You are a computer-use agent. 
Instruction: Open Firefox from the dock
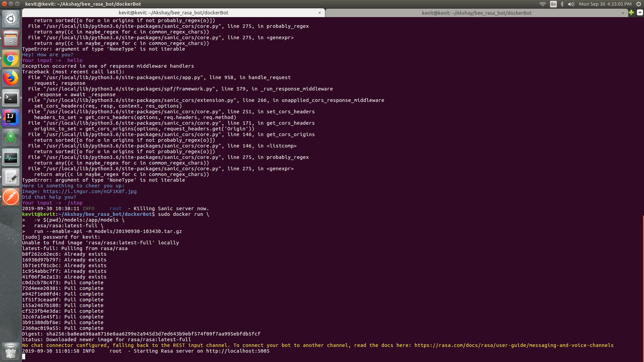pyautogui.click(x=11, y=78)
